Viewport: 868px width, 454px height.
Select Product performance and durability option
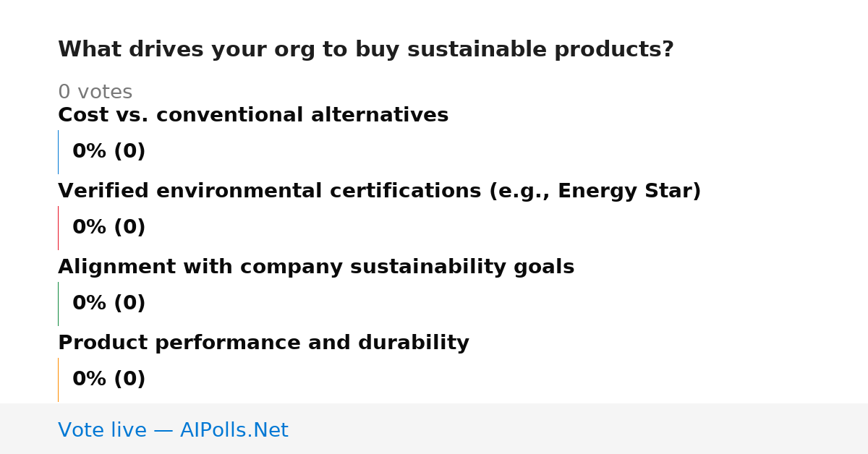[263, 343]
